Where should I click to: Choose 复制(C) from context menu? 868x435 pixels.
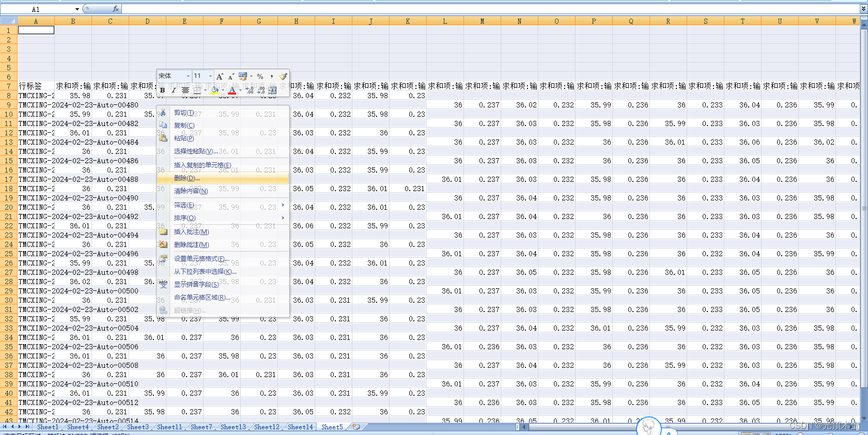coord(223,126)
